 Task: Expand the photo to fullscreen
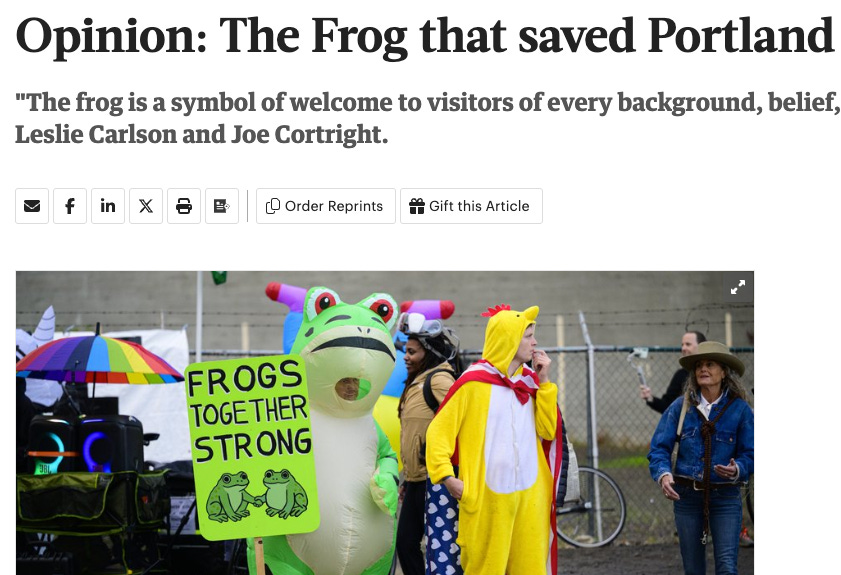738,288
